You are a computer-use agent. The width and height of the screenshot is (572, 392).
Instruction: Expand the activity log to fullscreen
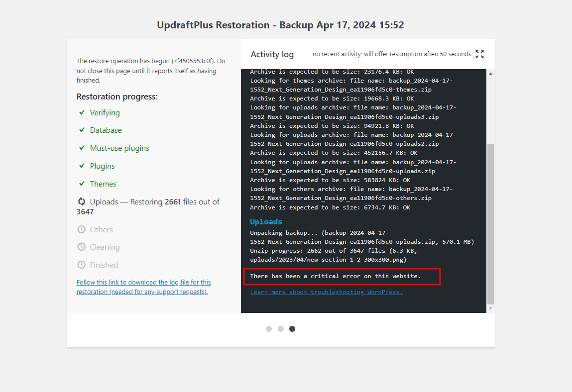480,54
